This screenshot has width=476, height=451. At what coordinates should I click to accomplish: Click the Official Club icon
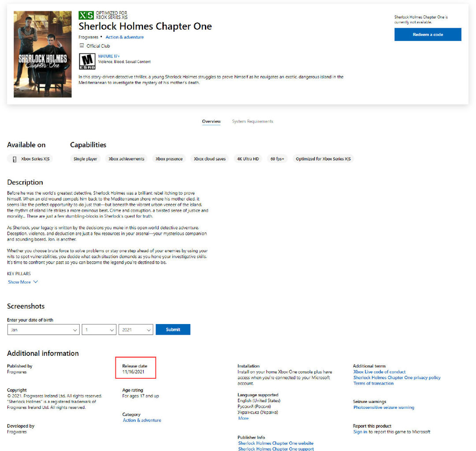(82, 45)
